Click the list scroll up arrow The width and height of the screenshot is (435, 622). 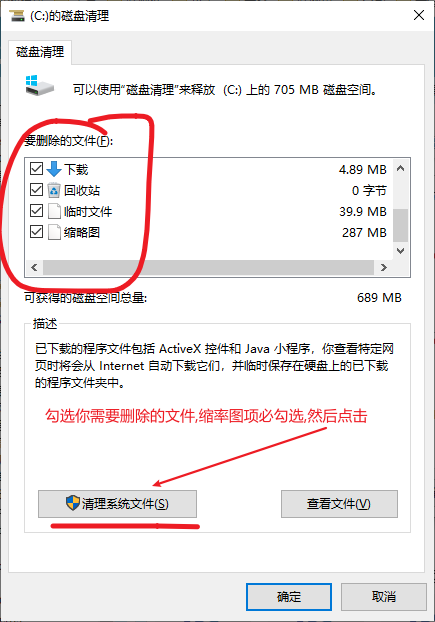[x=401, y=169]
